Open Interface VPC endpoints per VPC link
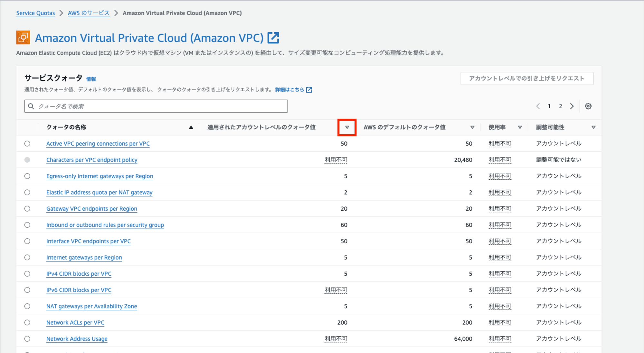Image resolution: width=644 pixels, height=353 pixels. [x=89, y=241]
